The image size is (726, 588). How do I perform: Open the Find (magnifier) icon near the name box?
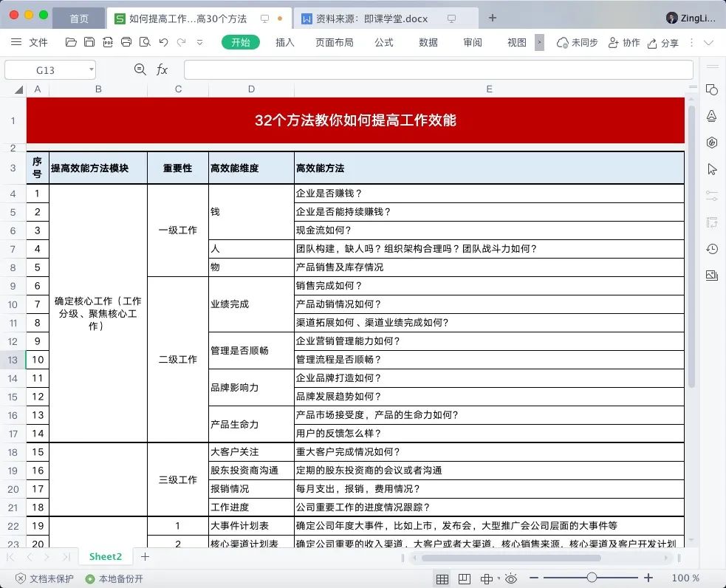(140, 69)
